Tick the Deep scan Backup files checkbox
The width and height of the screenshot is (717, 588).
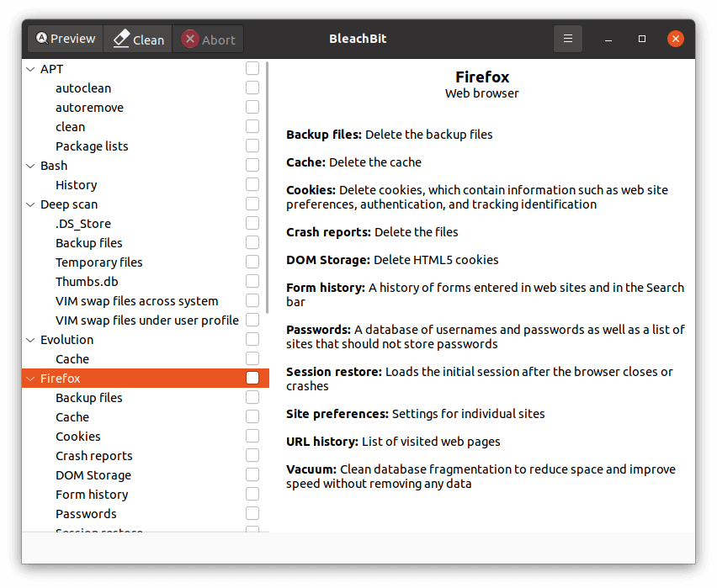click(252, 243)
